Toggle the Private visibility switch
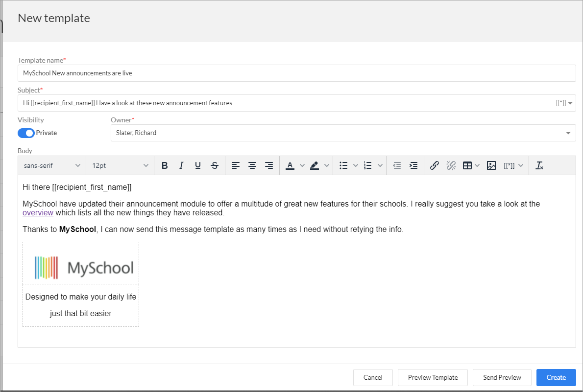The height and width of the screenshot is (392, 583). tap(26, 133)
